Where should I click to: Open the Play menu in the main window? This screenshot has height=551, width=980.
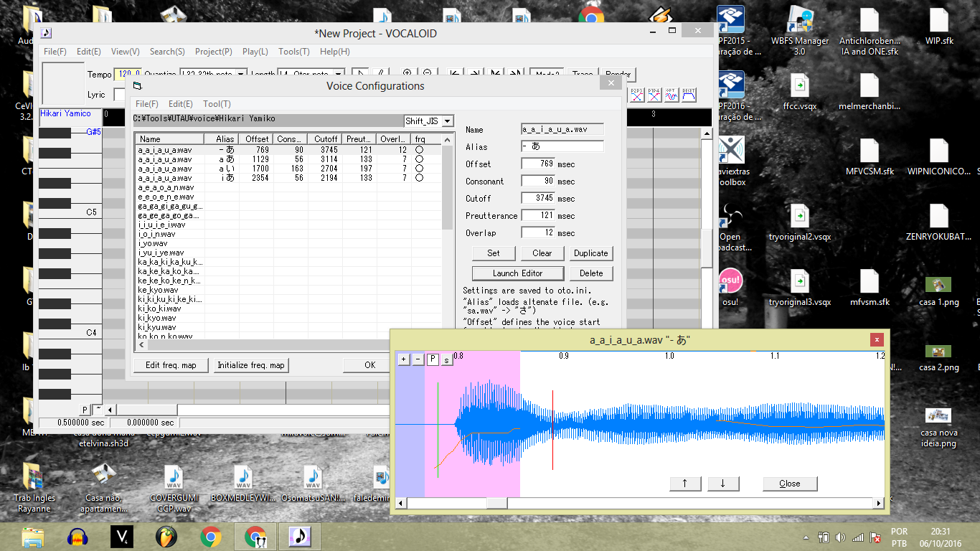coord(255,52)
